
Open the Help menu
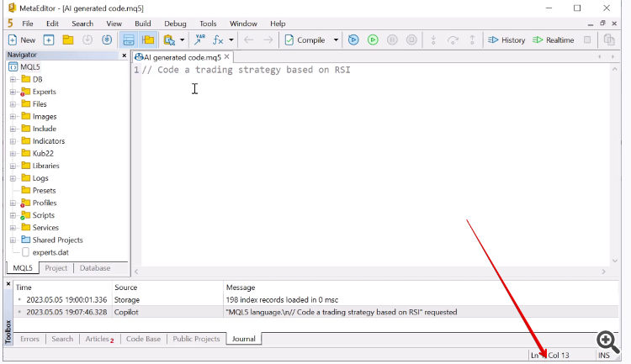278,24
